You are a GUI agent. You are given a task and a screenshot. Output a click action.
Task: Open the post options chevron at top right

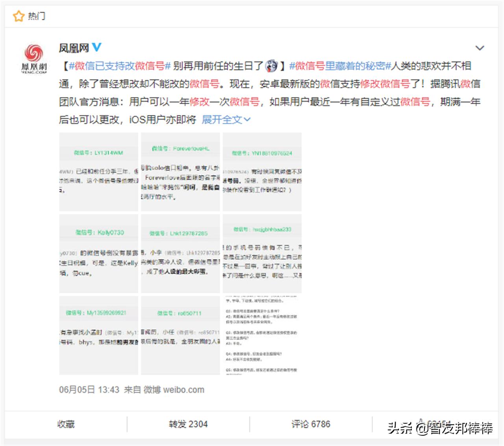coord(480,47)
